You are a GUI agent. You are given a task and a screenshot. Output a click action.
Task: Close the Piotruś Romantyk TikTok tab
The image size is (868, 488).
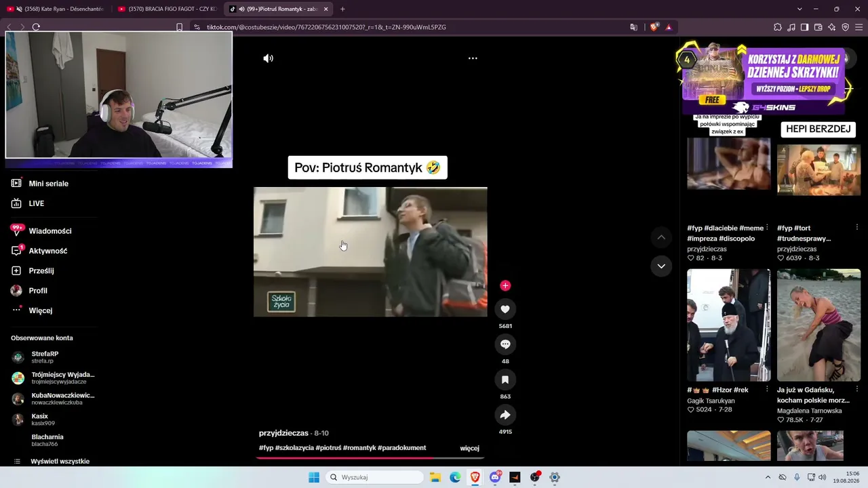pos(326,9)
